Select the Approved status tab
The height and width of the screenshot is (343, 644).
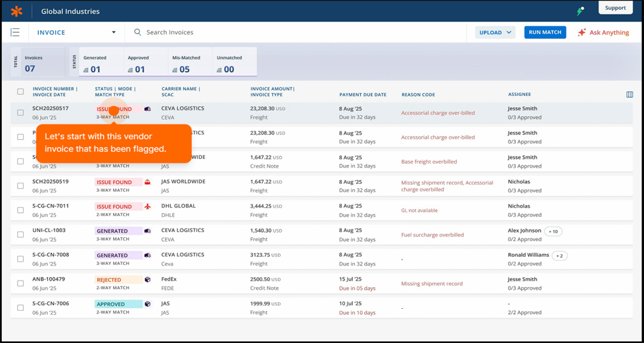145,63
